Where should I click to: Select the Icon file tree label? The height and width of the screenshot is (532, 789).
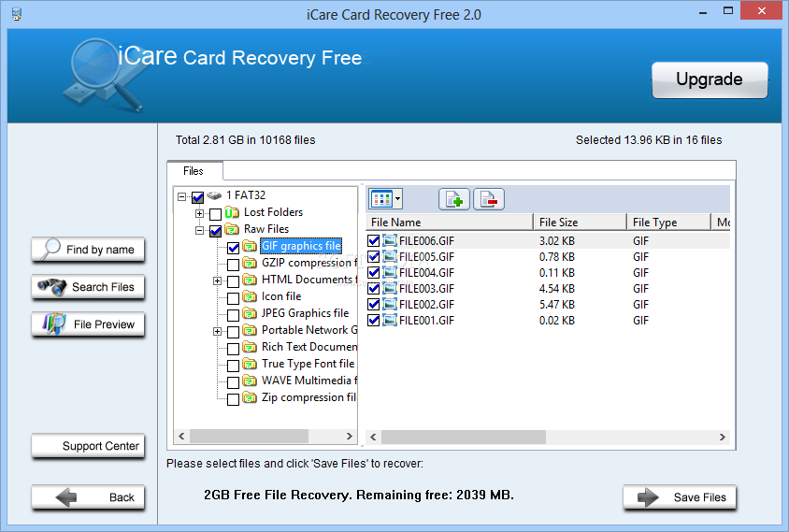point(281,296)
